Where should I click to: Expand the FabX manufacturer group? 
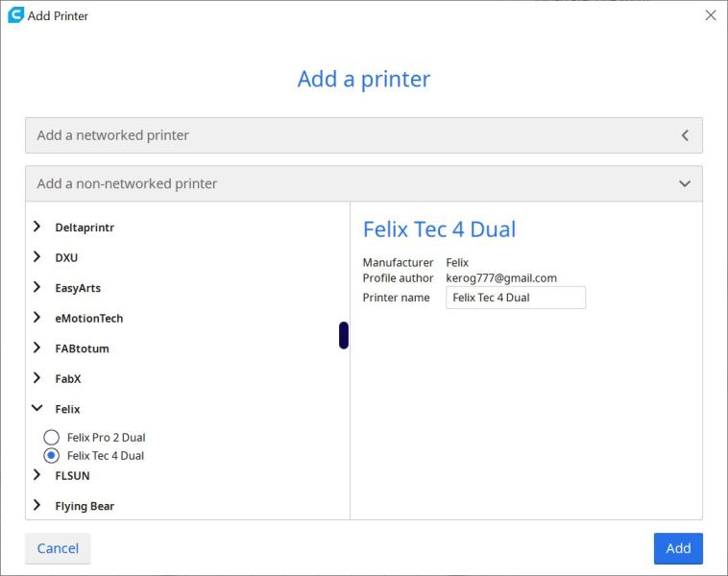37,378
